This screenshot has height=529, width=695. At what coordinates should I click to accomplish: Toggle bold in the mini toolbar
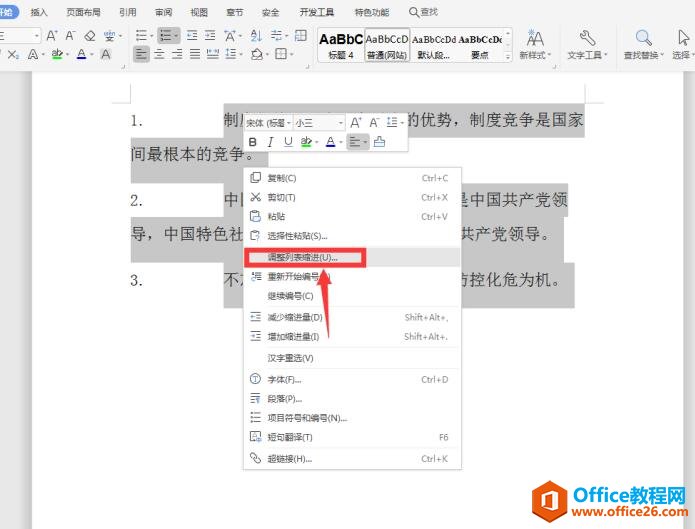[253, 142]
